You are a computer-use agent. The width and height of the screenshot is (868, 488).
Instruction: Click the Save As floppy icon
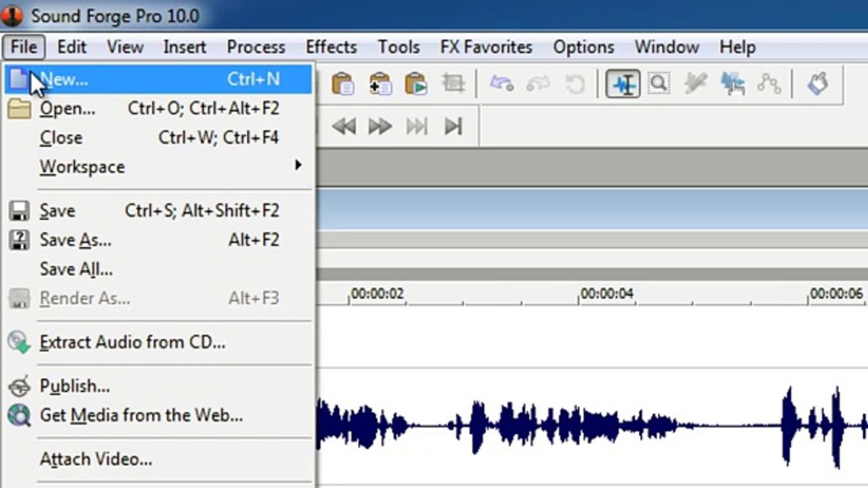point(19,240)
